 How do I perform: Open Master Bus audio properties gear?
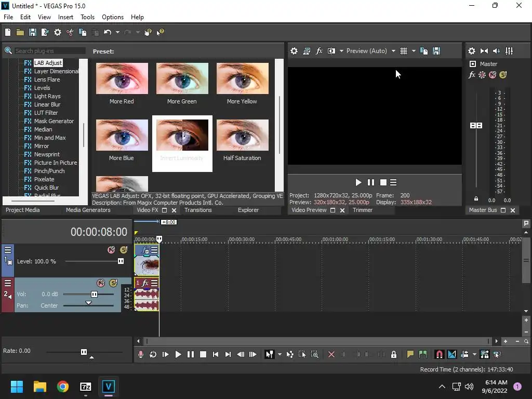coord(472,51)
